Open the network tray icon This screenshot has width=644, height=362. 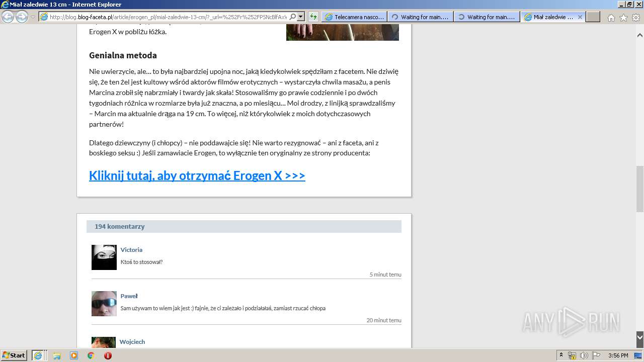click(x=572, y=355)
